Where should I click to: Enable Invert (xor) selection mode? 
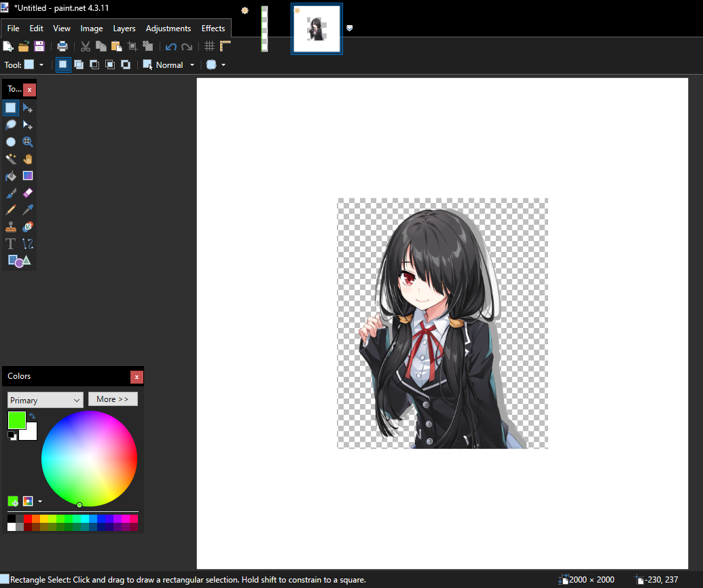point(126,65)
